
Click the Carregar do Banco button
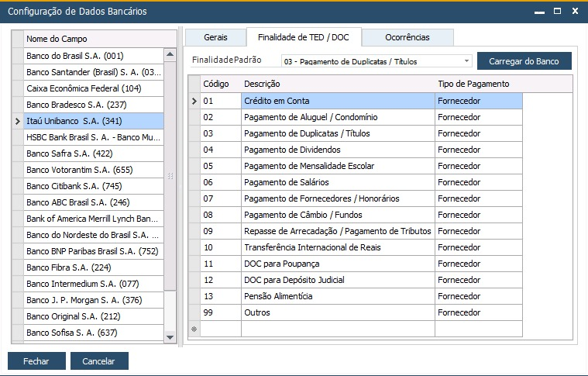click(x=524, y=61)
